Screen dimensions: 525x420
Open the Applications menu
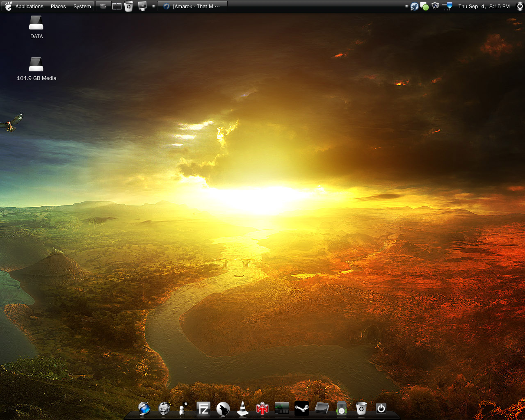tap(29, 6)
